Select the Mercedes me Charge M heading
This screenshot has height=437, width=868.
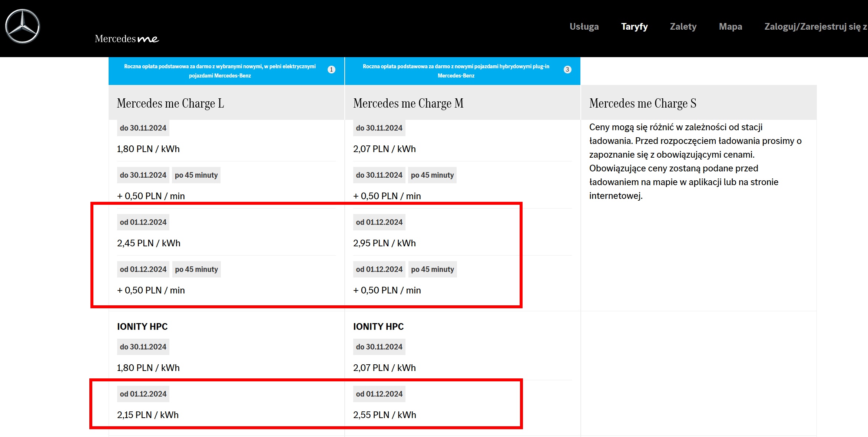pyautogui.click(x=408, y=103)
